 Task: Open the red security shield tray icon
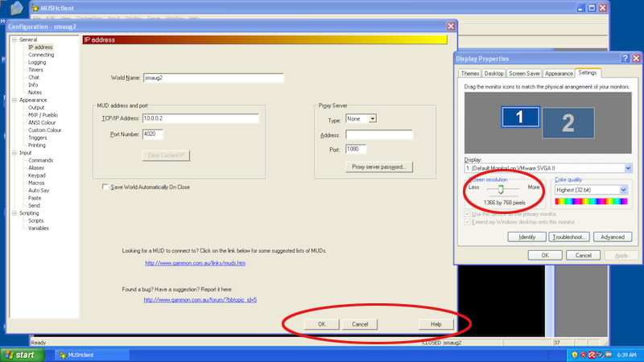pos(583,355)
